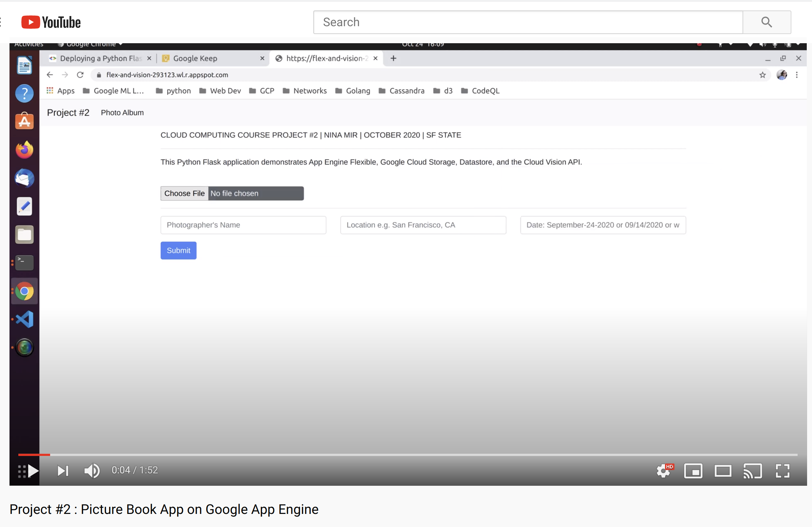Switch to theater mode
This screenshot has height=527, width=812.
point(723,471)
